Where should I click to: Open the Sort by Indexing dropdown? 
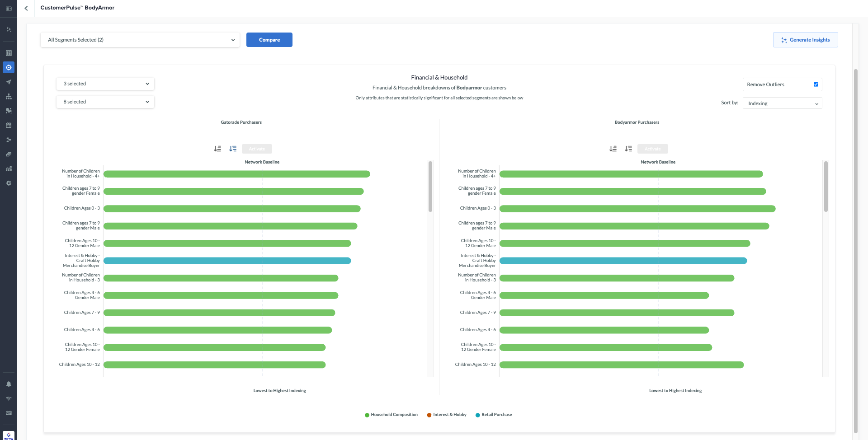(783, 103)
